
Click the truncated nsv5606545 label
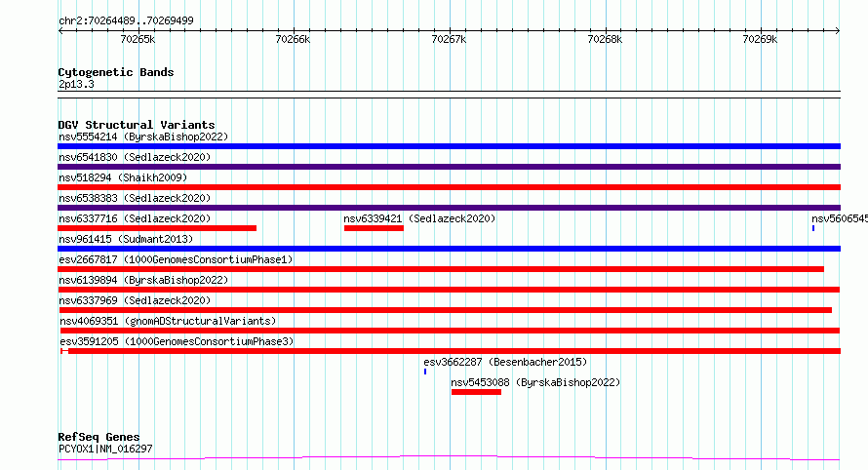[x=839, y=218]
